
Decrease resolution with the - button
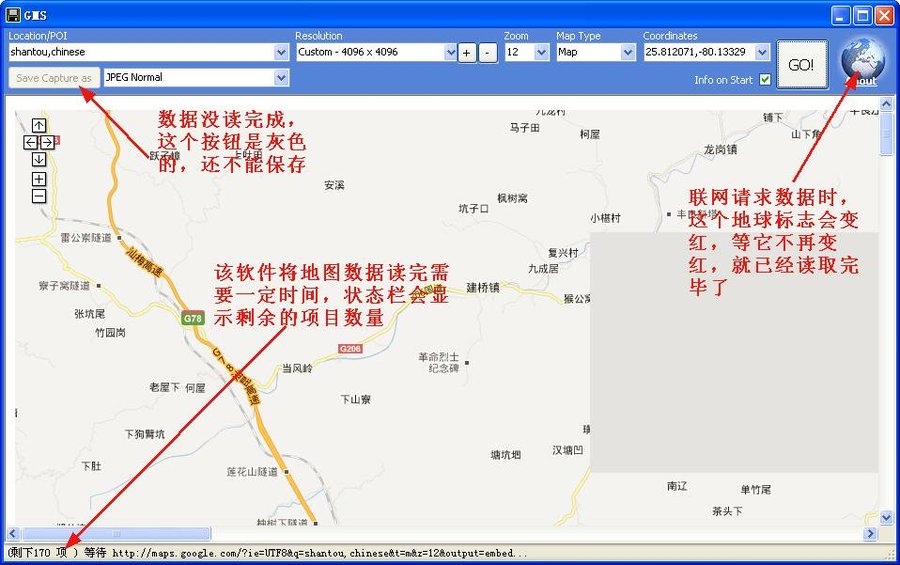pyautogui.click(x=487, y=53)
